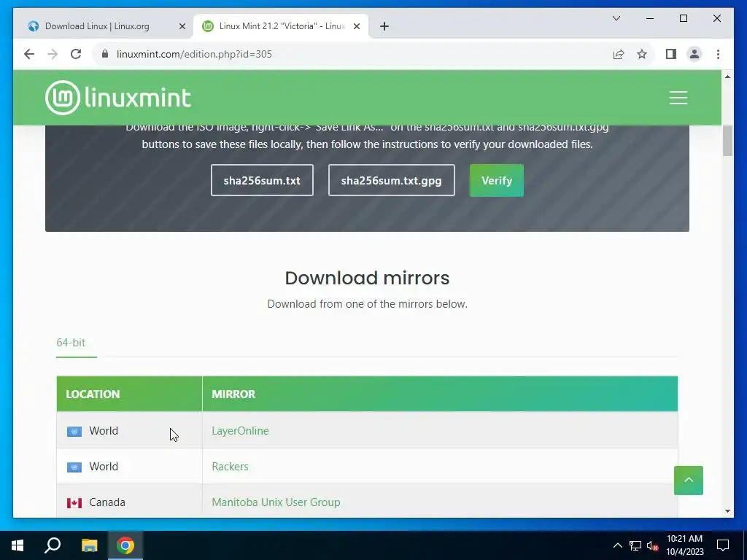Open the Windows Start menu

[x=18, y=545]
